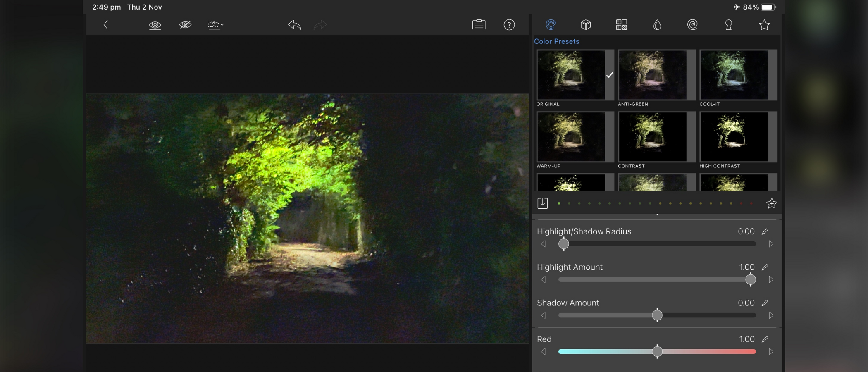Switch to the grid pattern tab

[x=622, y=25]
